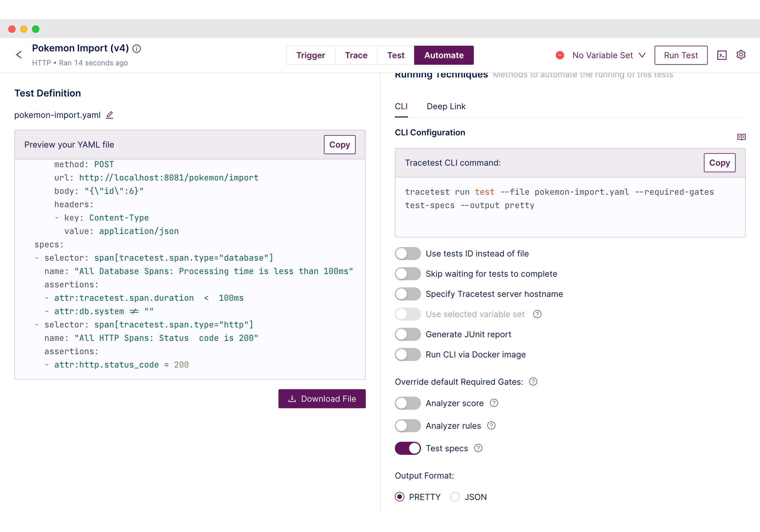
Task: Click the http.status_code assertion line
Action: (116, 365)
